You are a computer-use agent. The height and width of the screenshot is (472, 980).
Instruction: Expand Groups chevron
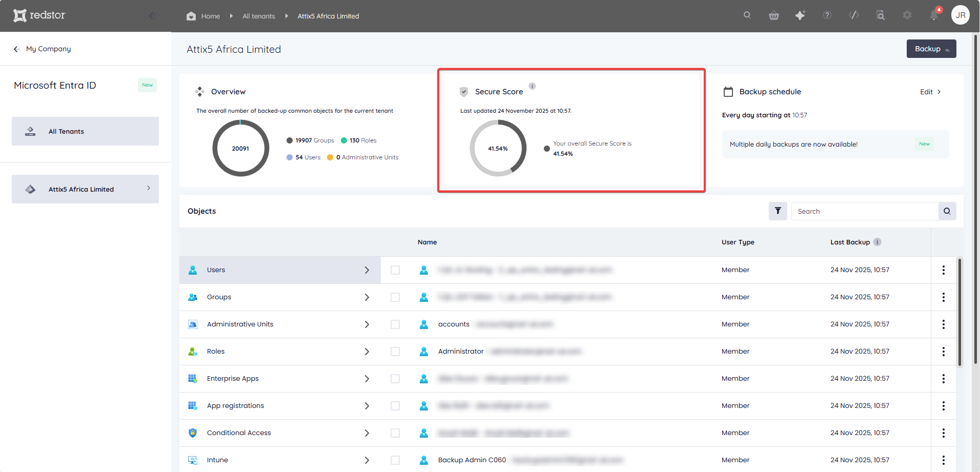coord(367,297)
